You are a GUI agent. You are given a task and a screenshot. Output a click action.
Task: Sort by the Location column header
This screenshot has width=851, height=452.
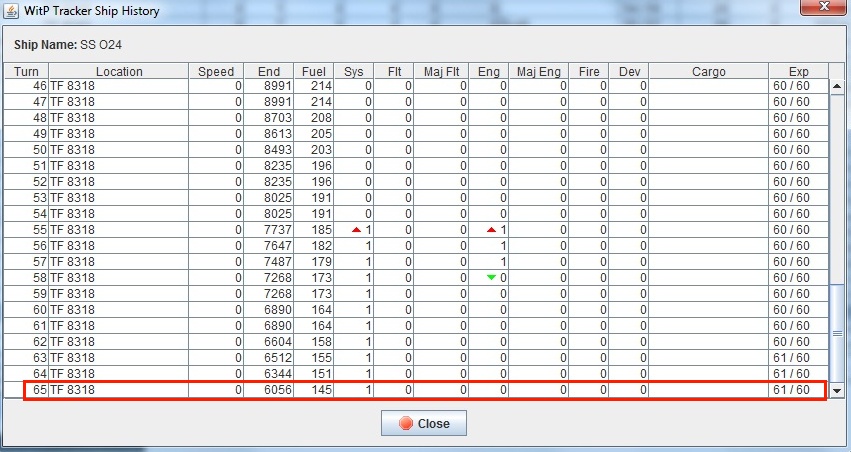119,72
